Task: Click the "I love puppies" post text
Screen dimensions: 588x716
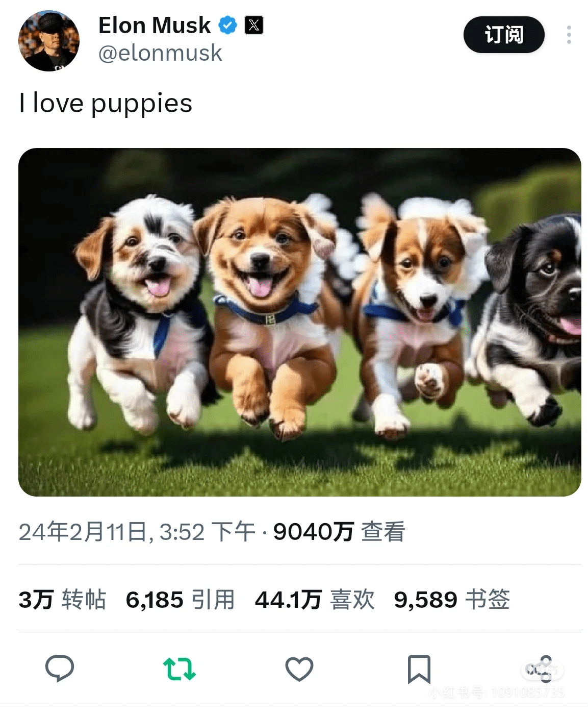Action: click(x=106, y=104)
